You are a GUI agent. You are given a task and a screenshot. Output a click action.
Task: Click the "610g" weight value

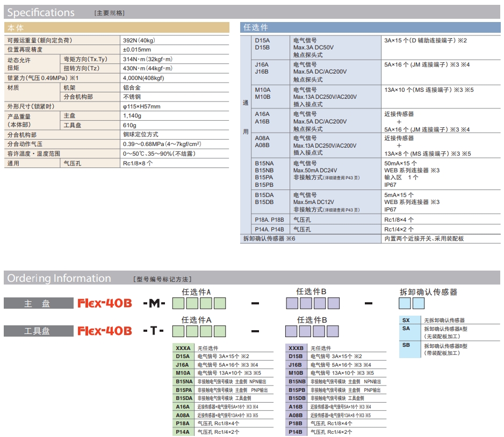click(129, 125)
